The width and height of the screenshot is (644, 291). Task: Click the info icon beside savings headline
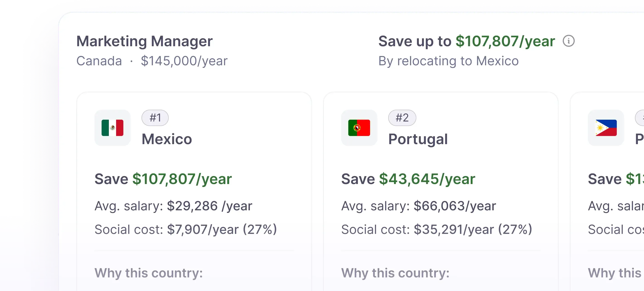click(x=568, y=41)
